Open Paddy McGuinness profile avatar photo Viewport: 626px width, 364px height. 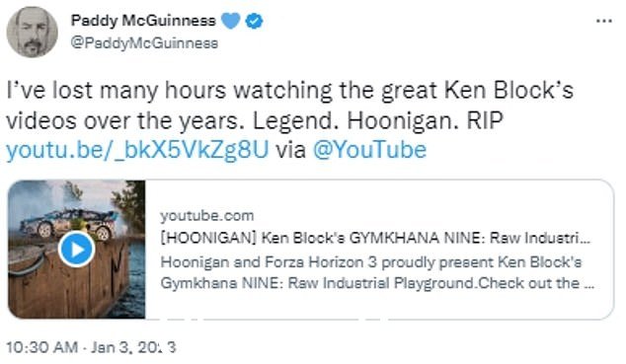pos(32,32)
